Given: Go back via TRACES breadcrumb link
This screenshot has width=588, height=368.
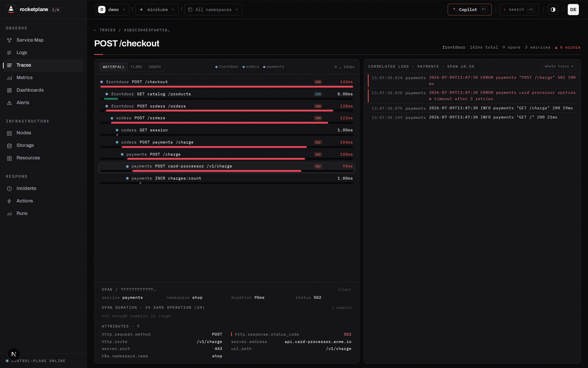Looking at the screenshot, I should click(x=108, y=30).
